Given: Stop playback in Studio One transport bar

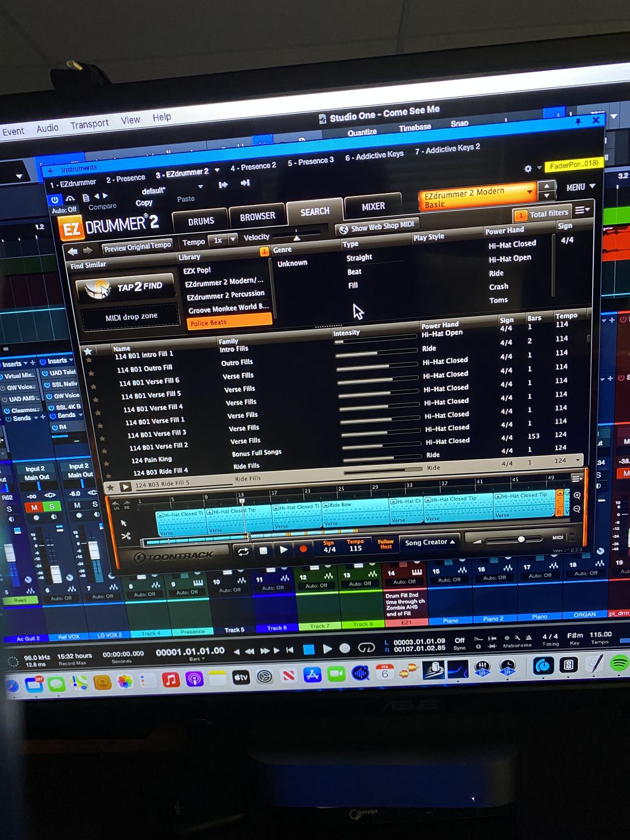Looking at the screenshot, I should click(x=309, y=649).
